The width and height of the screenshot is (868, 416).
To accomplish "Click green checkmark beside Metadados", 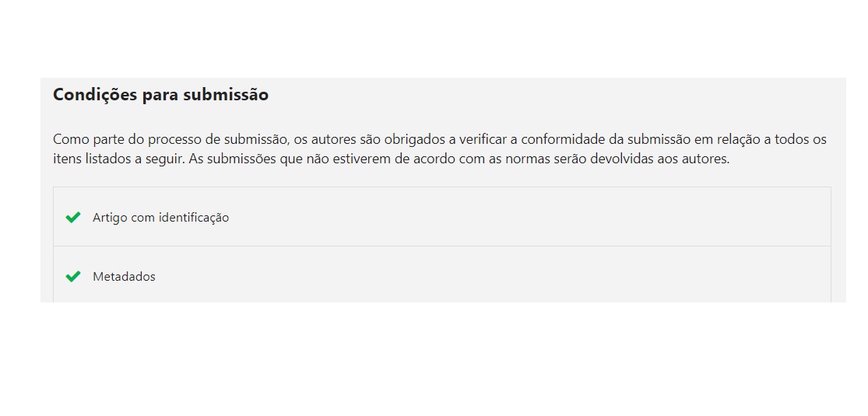I will click(x=73, y=277).
